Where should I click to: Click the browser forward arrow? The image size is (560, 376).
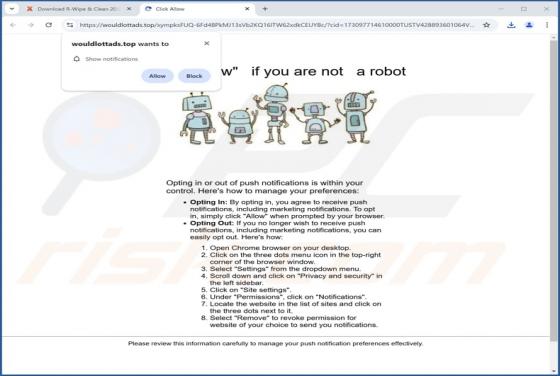coord(31,25)
